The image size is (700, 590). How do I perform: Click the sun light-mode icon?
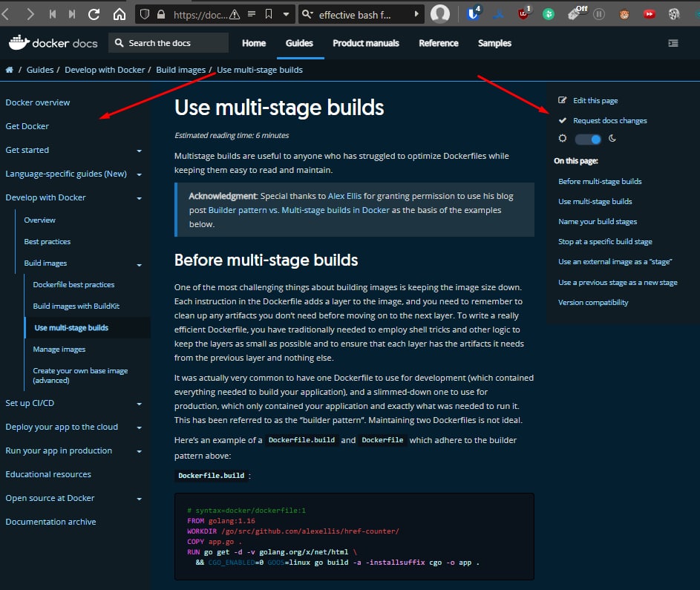pyautogui.click(x=563, y=138)
